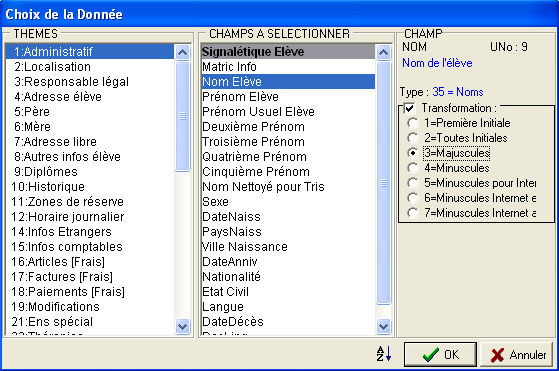Select the Quatrième Prénom field
Screen dimensions: 559x371
[x=288, y=156]
